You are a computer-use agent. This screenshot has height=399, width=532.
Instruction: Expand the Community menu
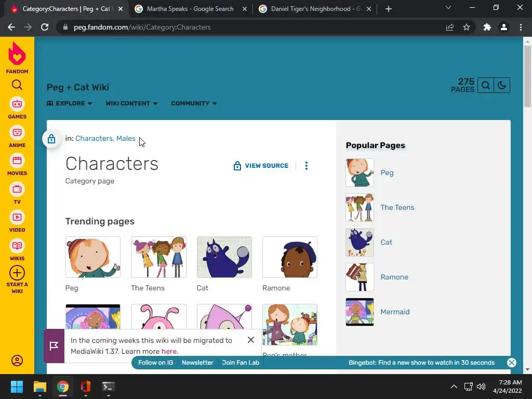click(x=194, y=103)
